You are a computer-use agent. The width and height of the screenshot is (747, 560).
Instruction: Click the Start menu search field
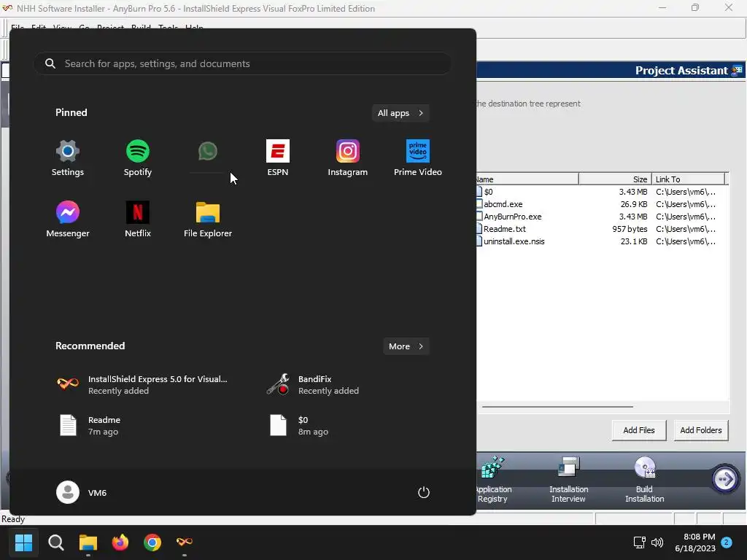(x=242, y=63)
